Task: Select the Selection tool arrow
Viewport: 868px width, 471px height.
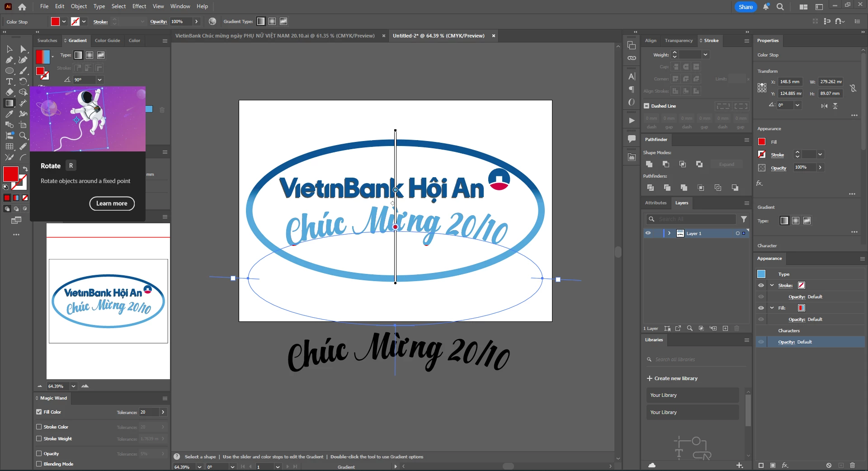Action: (x=9, y=49)
